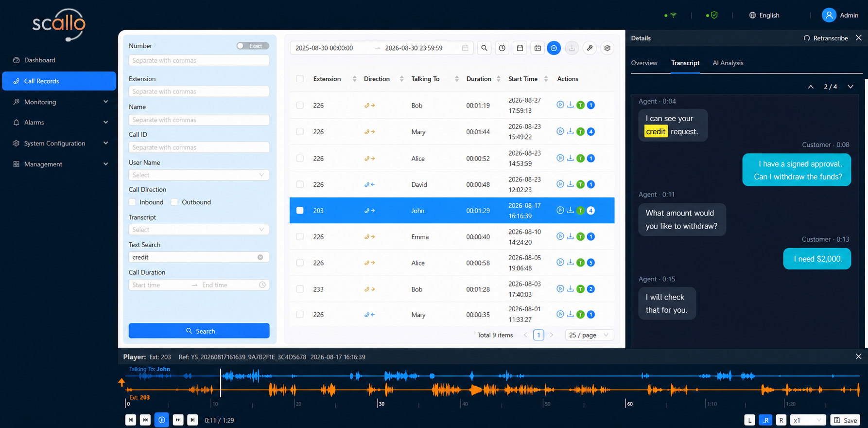Click the blue hexagon icon in records toolbar
This screenshot has height=428, width=868.
pos(554,48)
